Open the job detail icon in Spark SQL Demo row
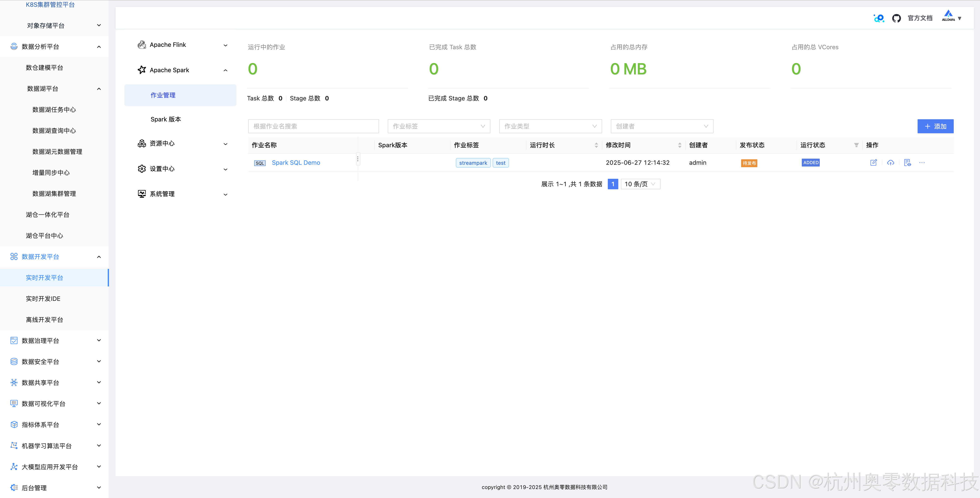 [907, 163]
